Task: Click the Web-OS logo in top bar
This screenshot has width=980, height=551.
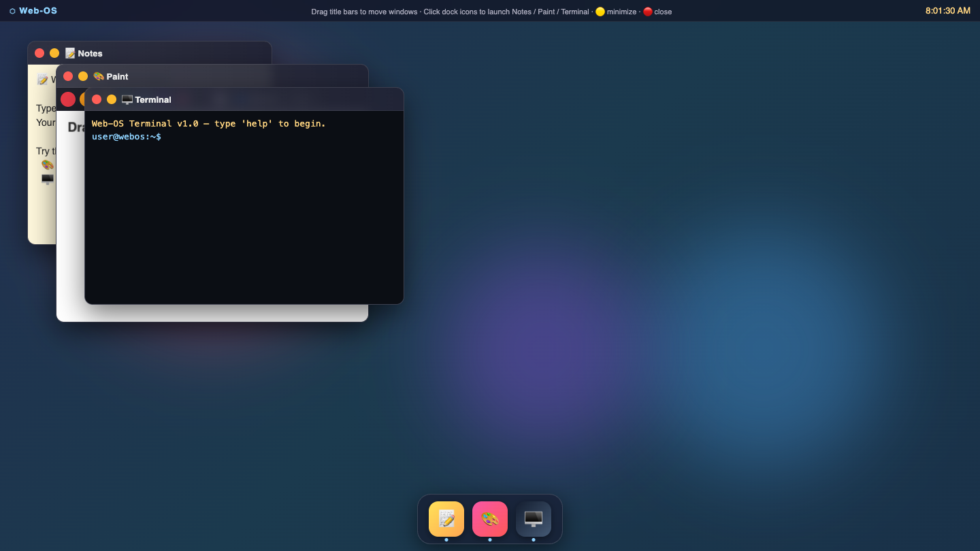Action: tap(33, 11)
